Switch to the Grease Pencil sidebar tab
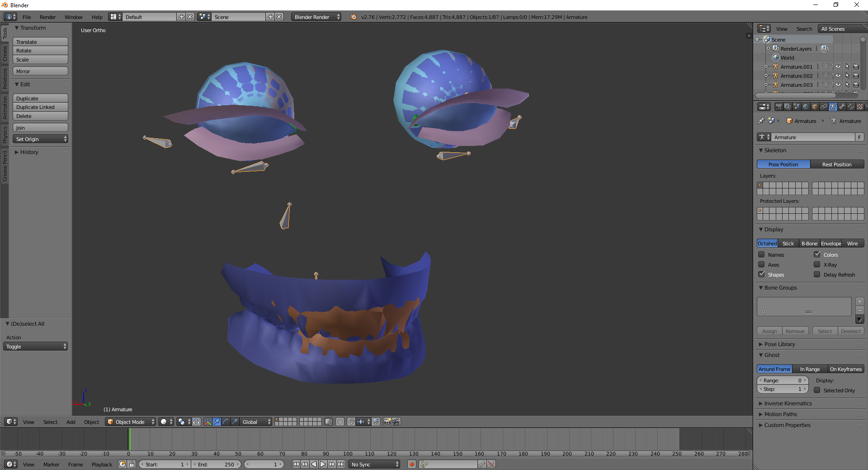The height and width of the screenshot is (470, 868). pos(5,166)
